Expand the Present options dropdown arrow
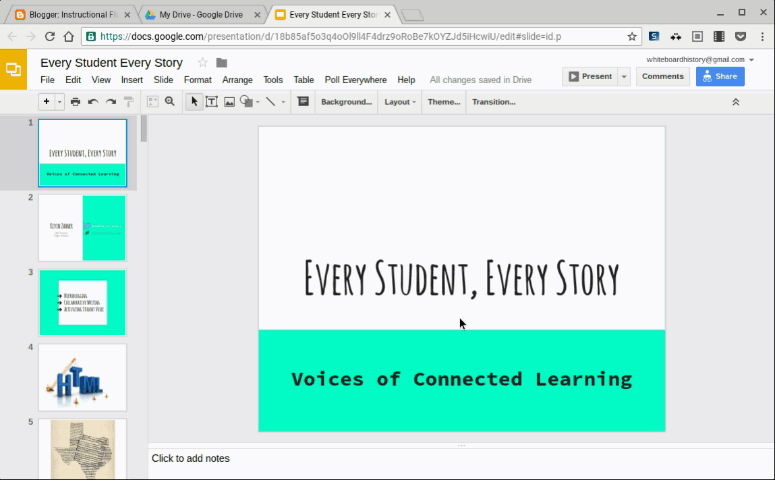 coord(624,77)
